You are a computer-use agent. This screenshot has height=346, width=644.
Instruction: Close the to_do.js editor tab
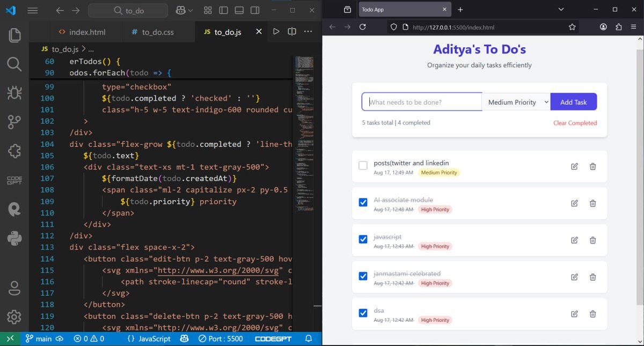[259, 32]
